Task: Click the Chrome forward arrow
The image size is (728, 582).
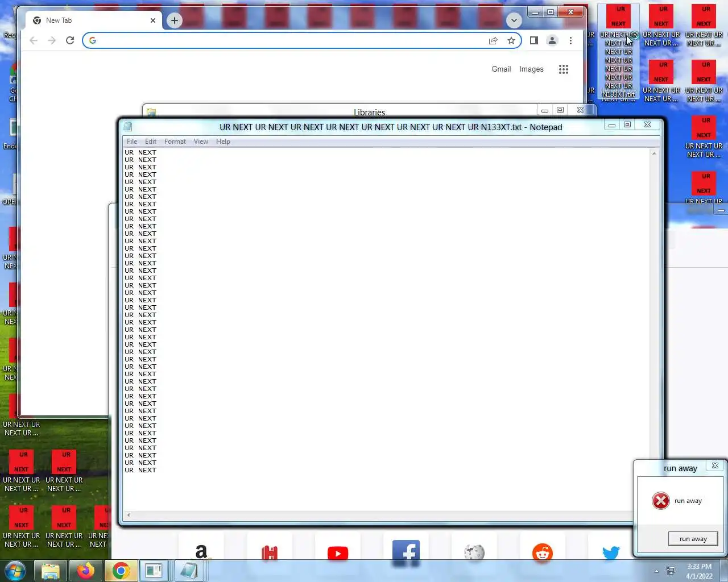Action: 52,40
